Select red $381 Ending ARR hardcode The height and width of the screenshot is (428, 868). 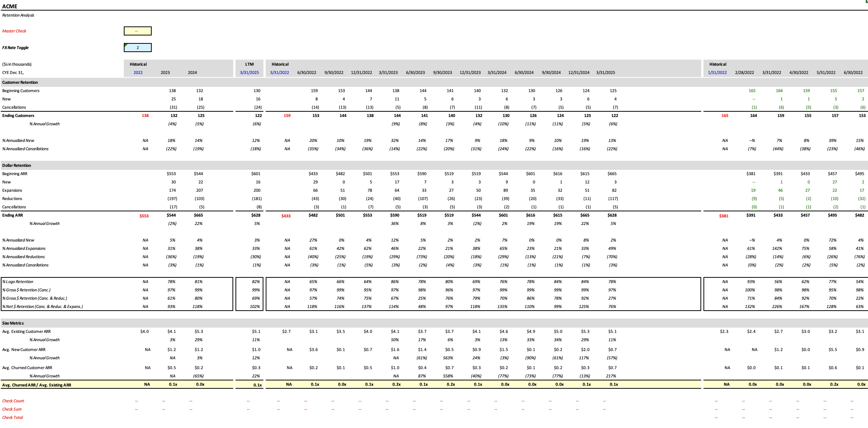pos(723,216)
